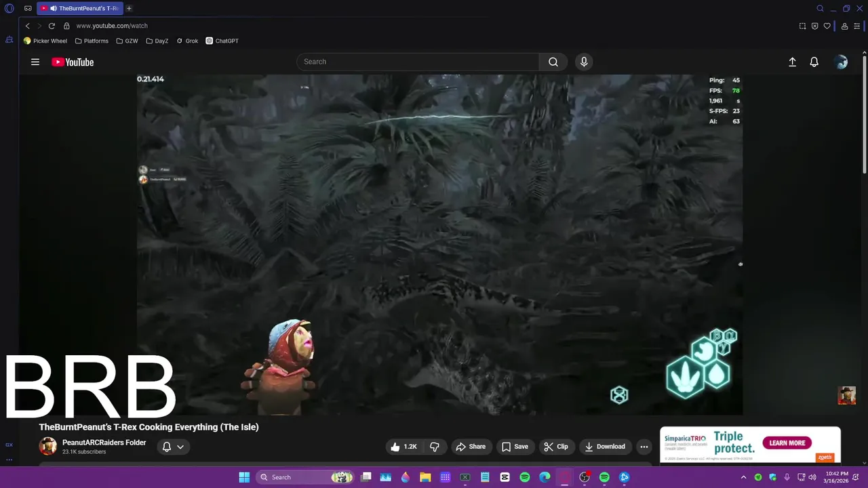
Task: Share this video
Action: pos(471,447)
